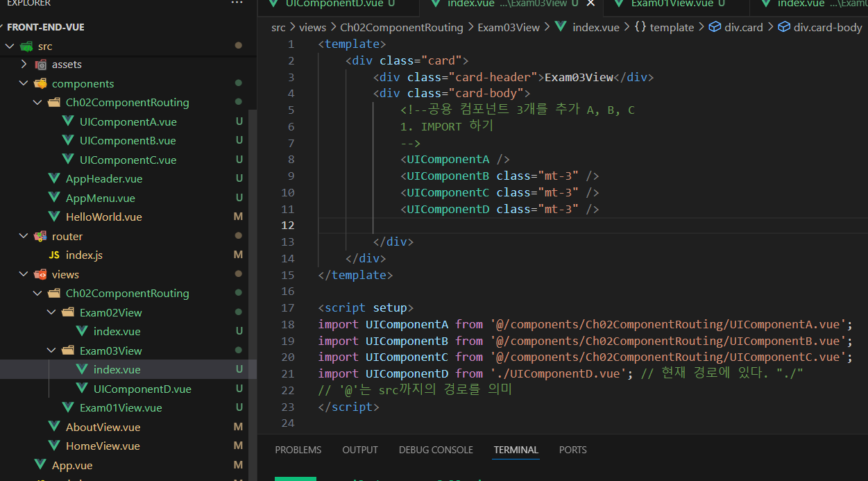Open UIComponentC.vue from the explorer tree
The image size is (868, 481).
point(128,160)
